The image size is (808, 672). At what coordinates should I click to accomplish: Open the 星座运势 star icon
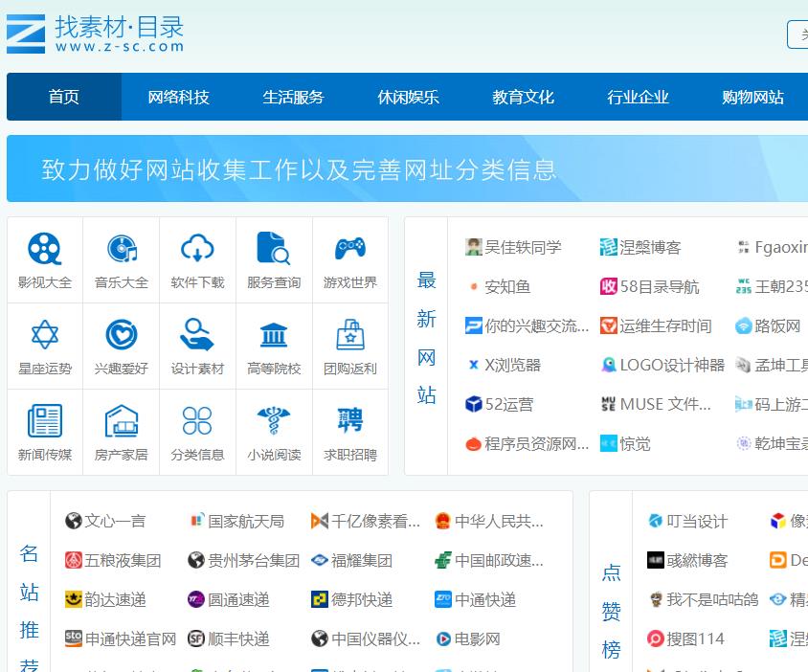point(45,334)
